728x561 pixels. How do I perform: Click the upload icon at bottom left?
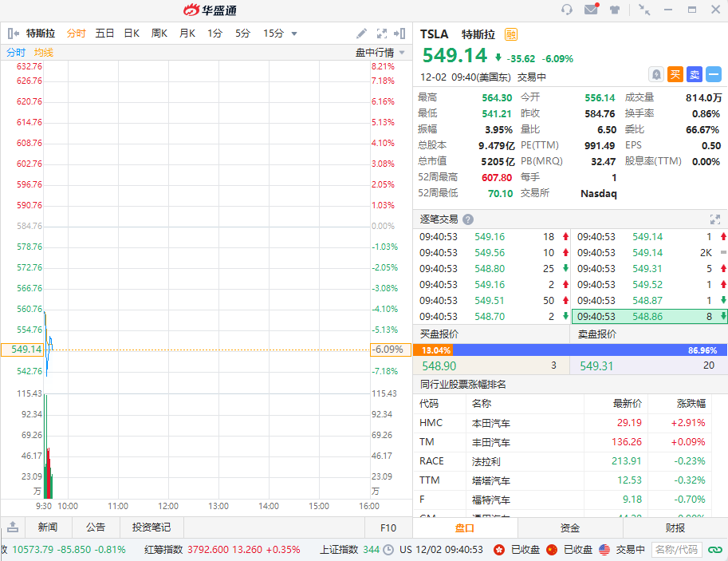[x=13, y=527]
